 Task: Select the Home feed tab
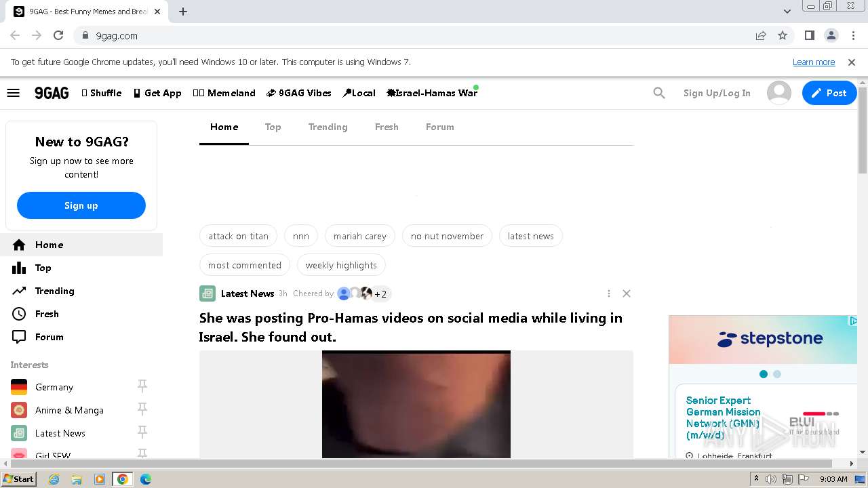tap(224, 127)
